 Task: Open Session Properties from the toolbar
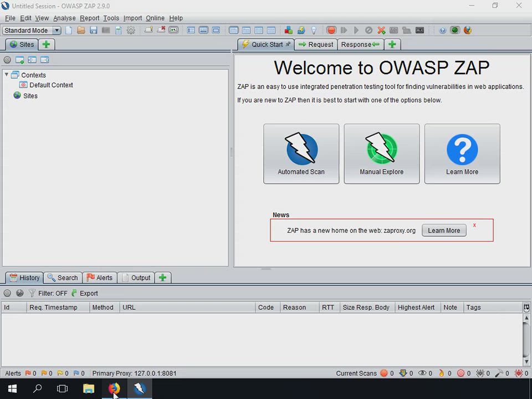pos(119,30)
